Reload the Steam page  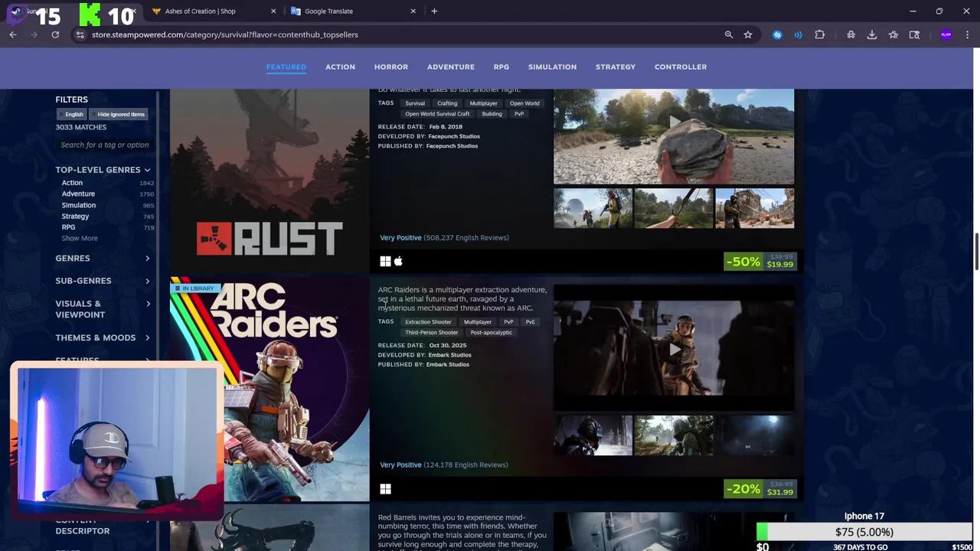click(55, 34)
